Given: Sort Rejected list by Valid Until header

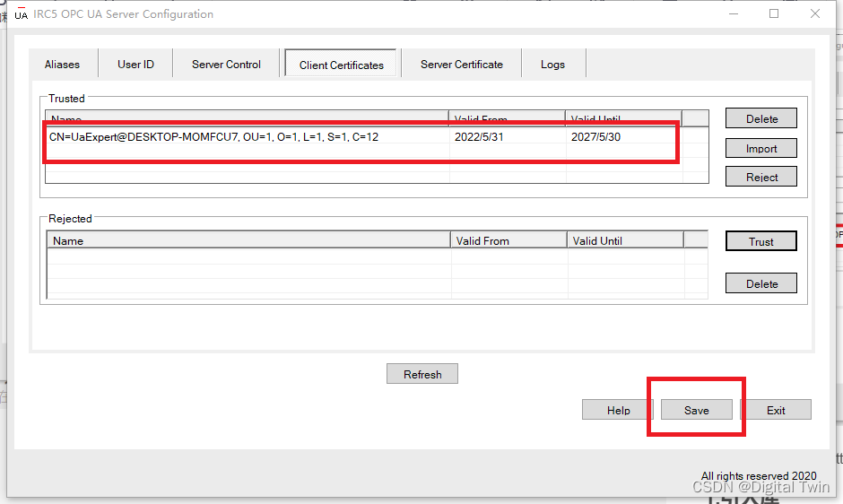Looking at the screenshot, I should pos(625,240).
